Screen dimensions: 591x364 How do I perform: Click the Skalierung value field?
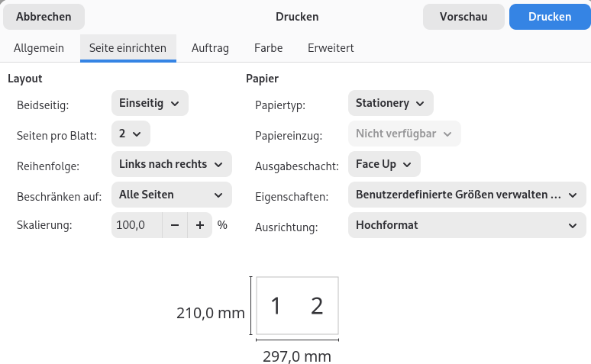point(137,225)
